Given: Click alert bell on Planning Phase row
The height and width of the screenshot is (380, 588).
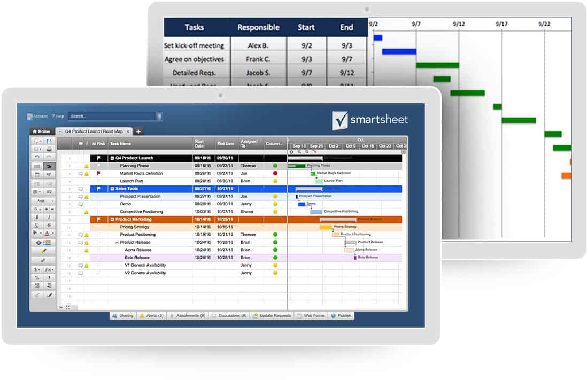Looking at the screenshot, I should 86,166.
